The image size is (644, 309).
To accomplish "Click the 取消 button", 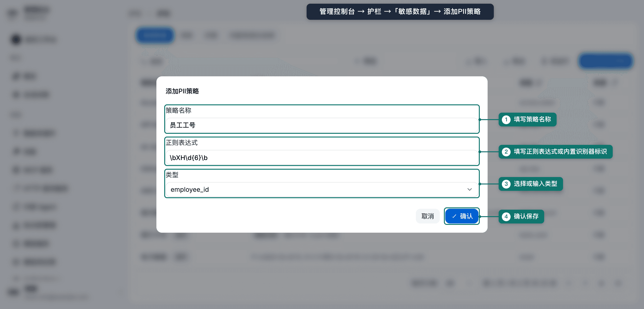I will (x=428, y=216).
